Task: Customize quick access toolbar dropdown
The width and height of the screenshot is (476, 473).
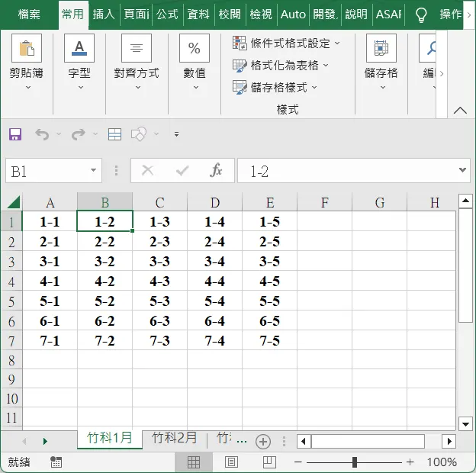Action: pos(176,134)
